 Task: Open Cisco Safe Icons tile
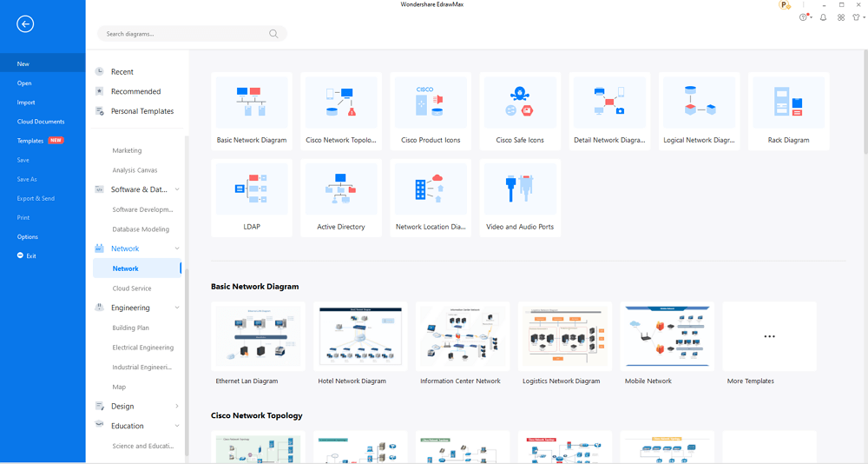(520, 111)
